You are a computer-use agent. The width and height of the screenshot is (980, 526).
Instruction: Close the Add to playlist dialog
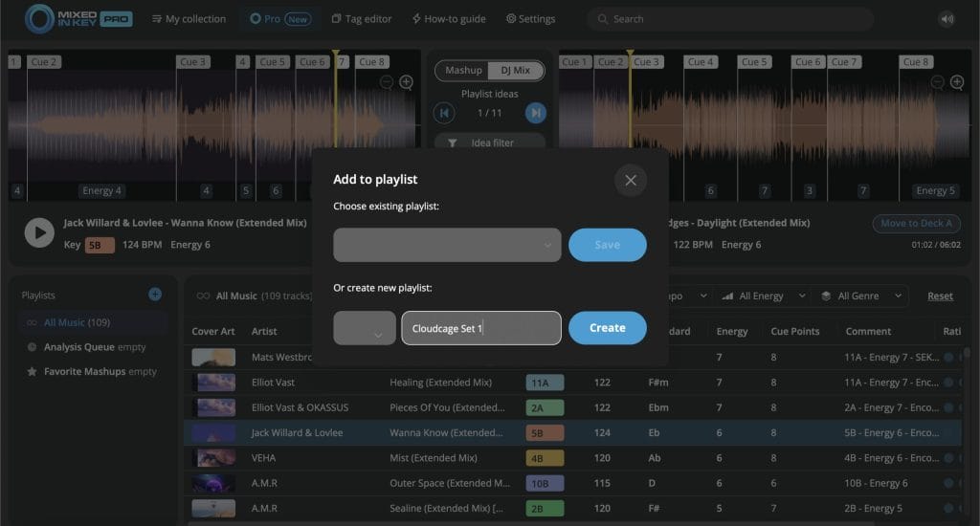[x=630, y=180]
